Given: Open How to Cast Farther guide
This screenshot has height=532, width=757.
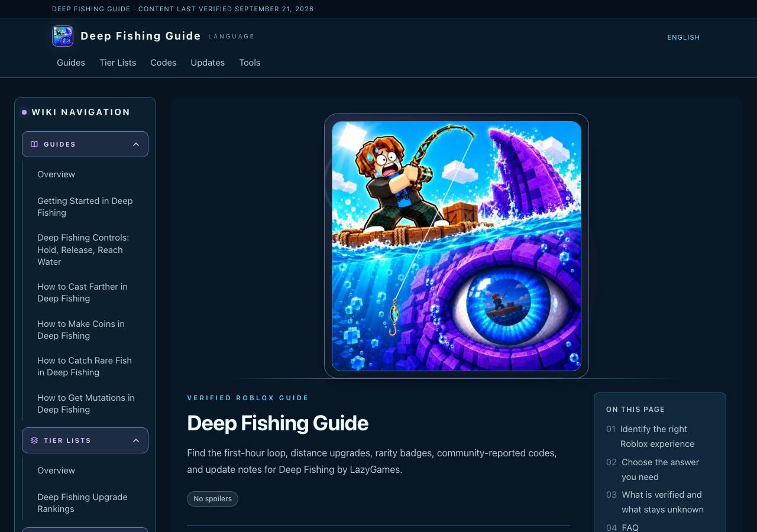Looking at the screenshot, I should [x=83, y=293].
